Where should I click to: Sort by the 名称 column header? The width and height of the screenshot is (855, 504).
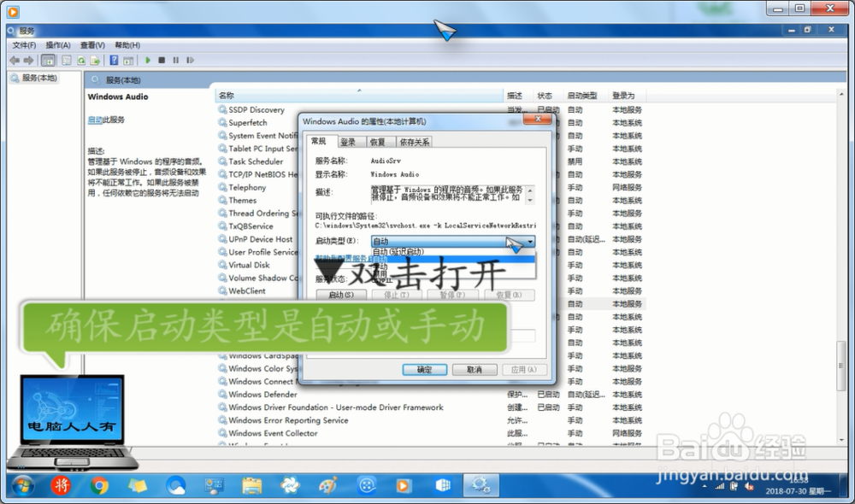[x=359, y=96]
